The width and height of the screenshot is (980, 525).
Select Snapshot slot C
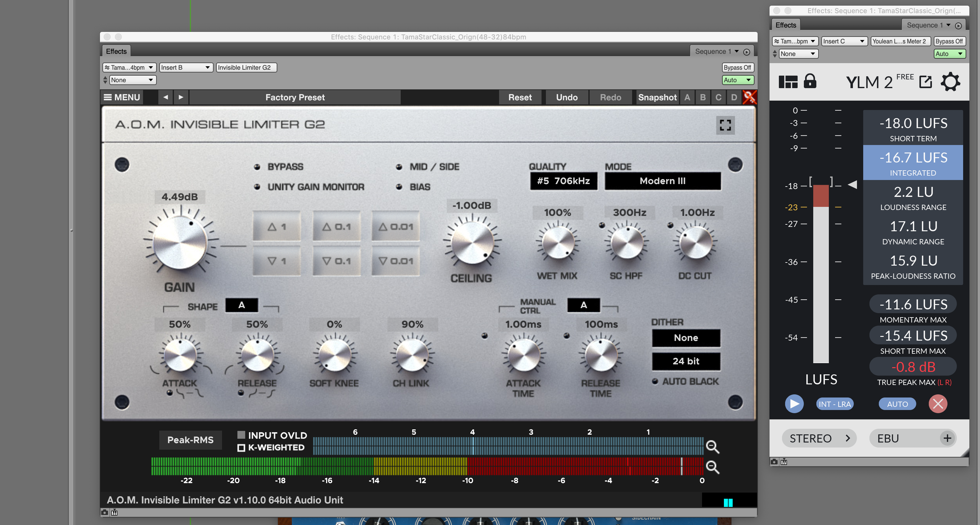pyautogui.click(x=718, y=97)
